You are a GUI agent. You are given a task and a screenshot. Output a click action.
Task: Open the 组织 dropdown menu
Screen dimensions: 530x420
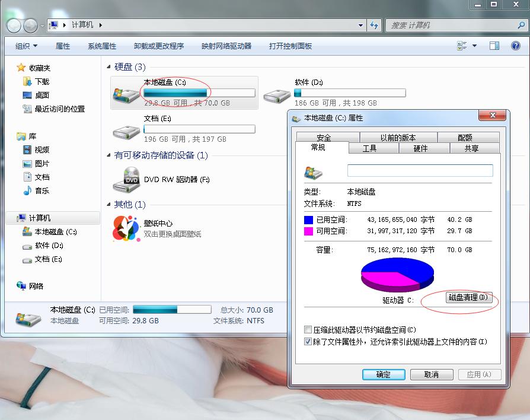pyautogui.click(x=24, y=46)
